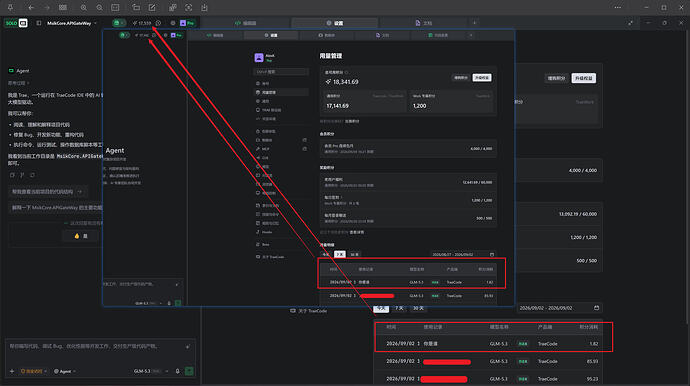Viewport: 690px width, 386px height.
Task: Add a new tab with plus button
Action: [474, 23]
